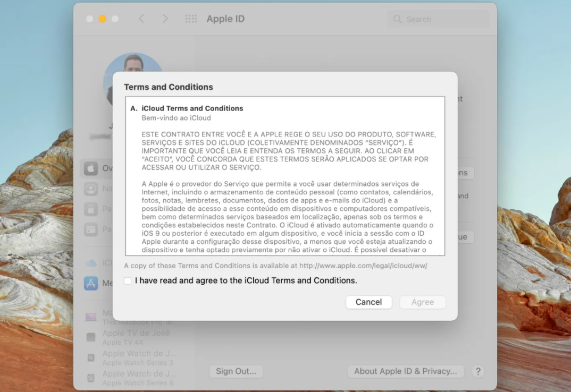
Task: Click the Apple TV 4K device icon
Action: [x=91, y=337]
